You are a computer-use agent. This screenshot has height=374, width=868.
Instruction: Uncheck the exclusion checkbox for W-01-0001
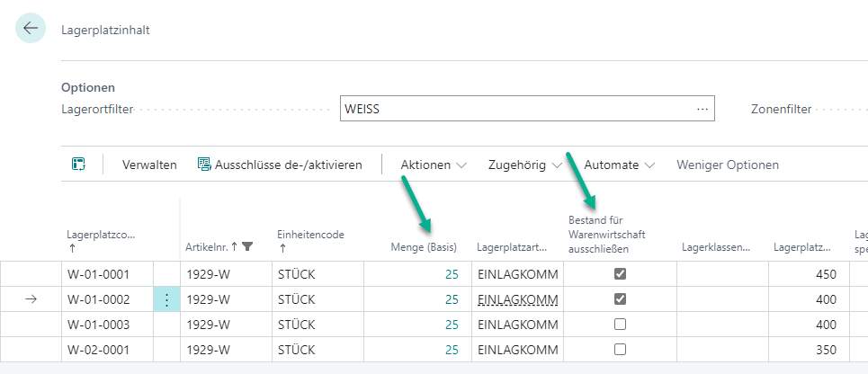coord(620,273)
